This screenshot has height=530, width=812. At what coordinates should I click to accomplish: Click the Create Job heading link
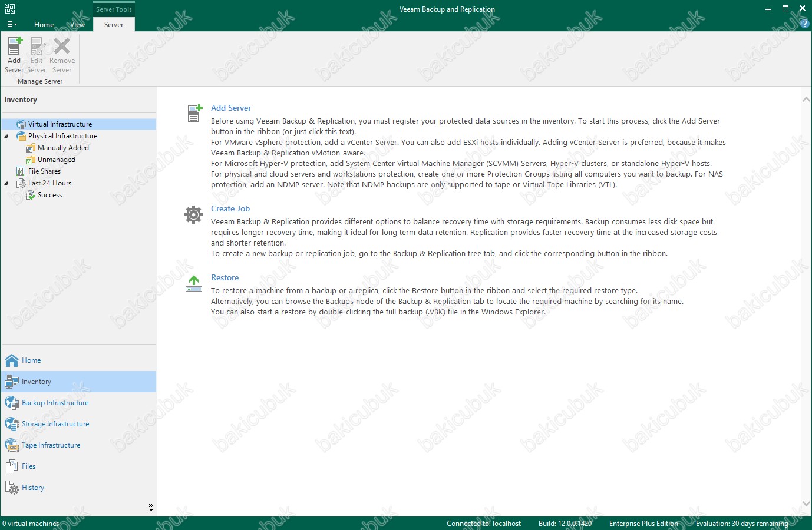(230, 208)
